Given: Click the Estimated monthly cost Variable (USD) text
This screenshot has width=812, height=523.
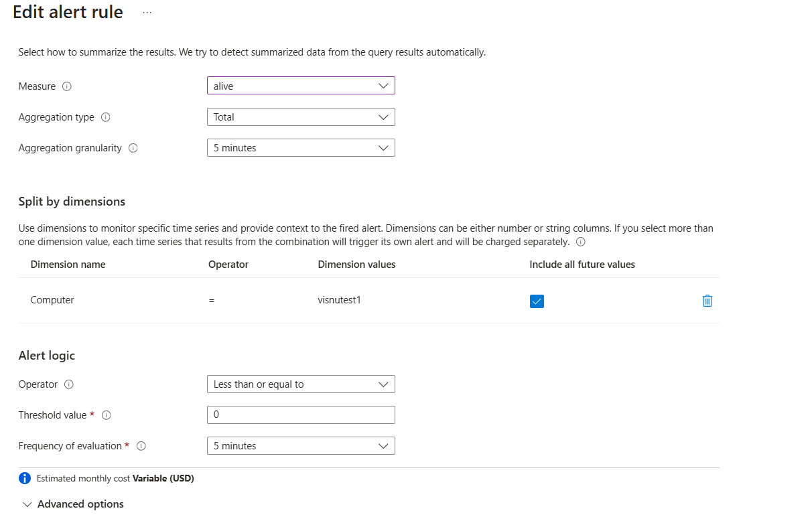Looking at the screenshot, I should click(x=115, y=478).
